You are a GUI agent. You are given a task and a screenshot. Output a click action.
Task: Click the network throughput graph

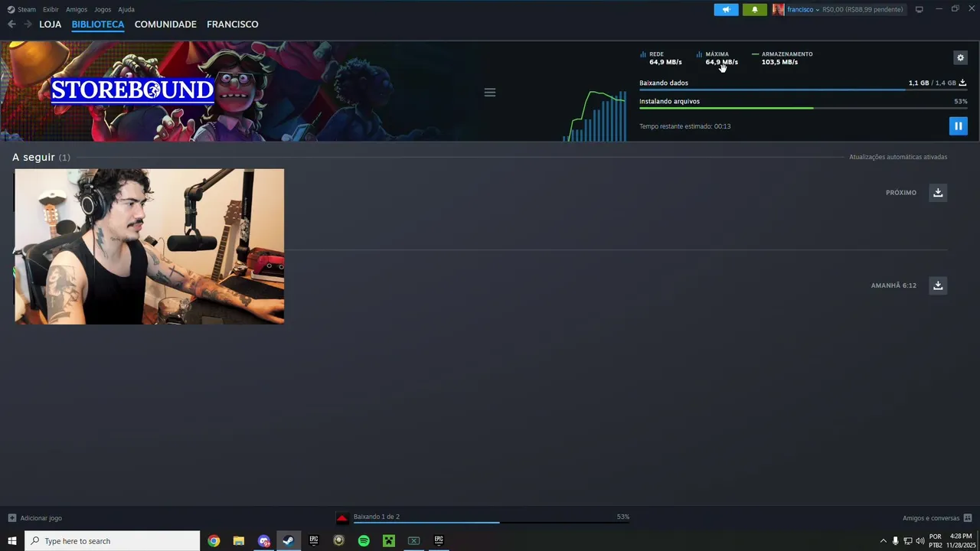595,116
